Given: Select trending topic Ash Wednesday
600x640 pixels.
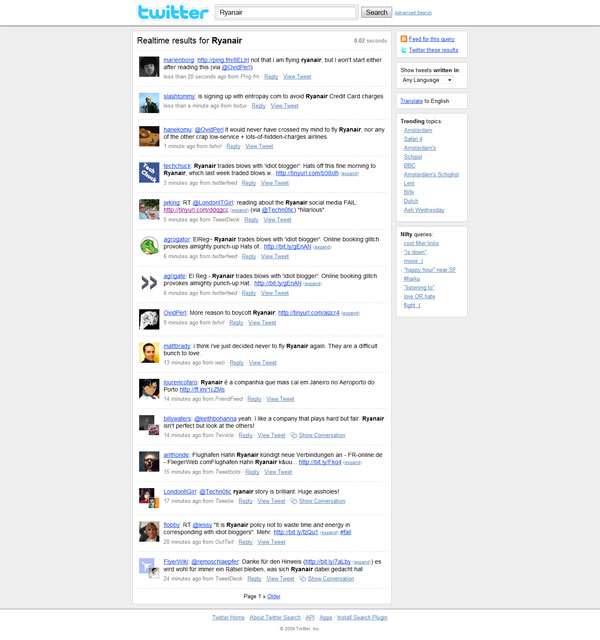Looking at the screenshot, I should click(424, 210).
